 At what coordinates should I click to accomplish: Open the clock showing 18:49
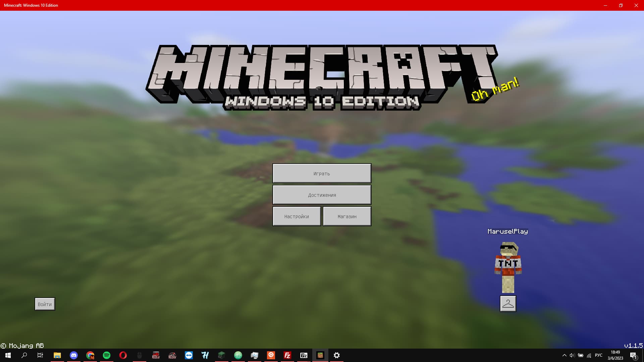tap(615, 355)
